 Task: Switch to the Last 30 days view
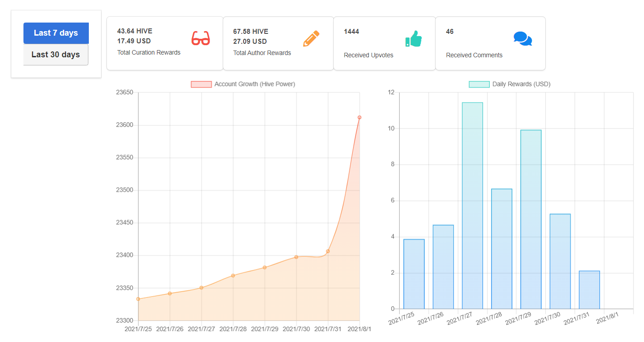56,55
